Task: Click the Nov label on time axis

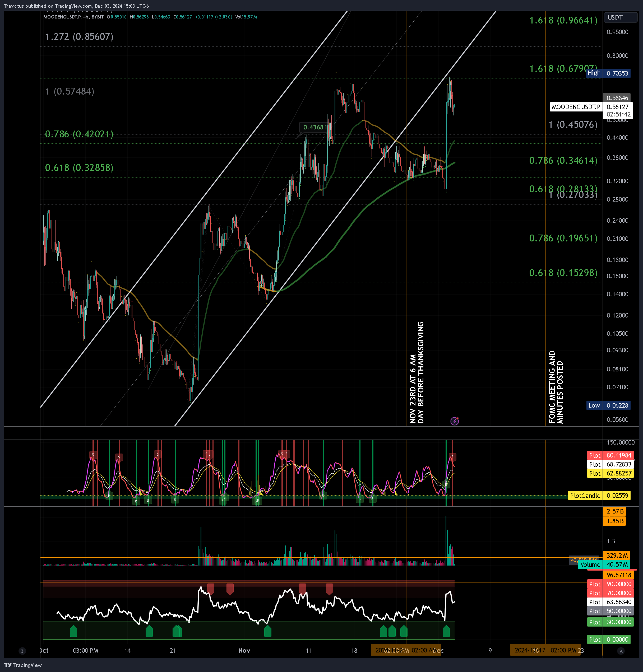Action: pyautogui.click(x=244, y=650)
